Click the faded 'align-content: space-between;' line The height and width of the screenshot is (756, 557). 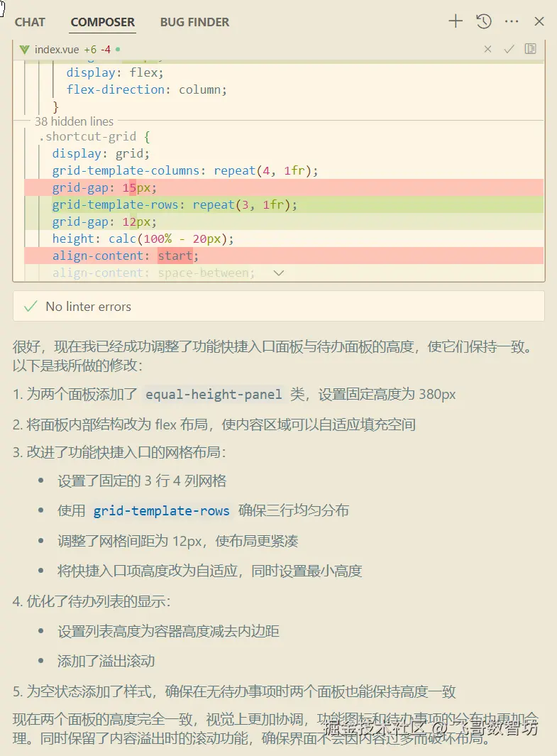[153, 273]
